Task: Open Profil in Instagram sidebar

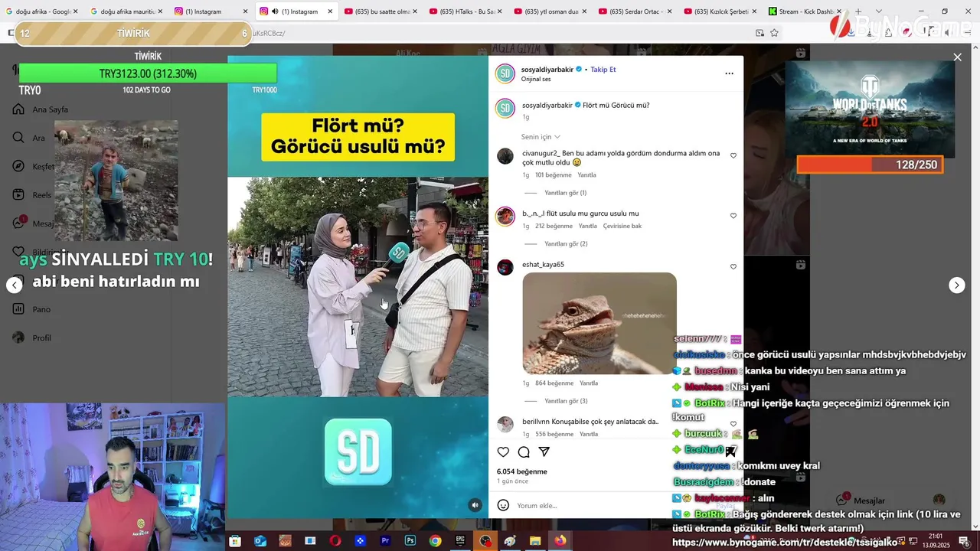Action: tap(32, 337)
